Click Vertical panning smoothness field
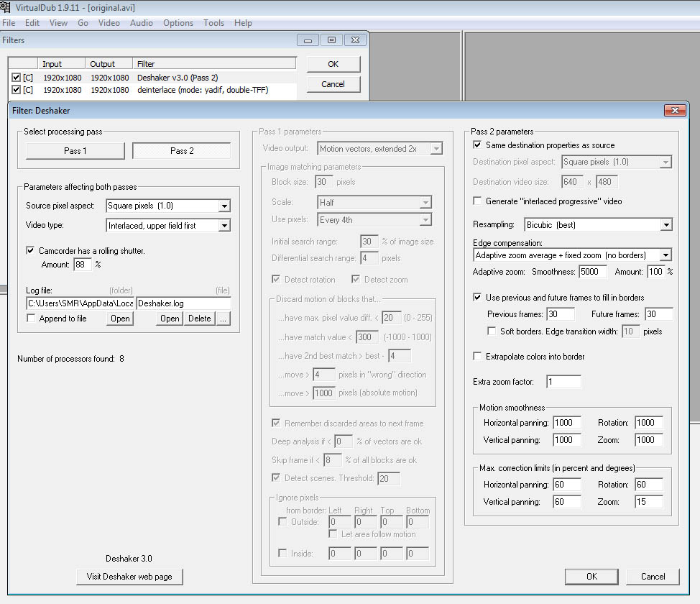 567,440
